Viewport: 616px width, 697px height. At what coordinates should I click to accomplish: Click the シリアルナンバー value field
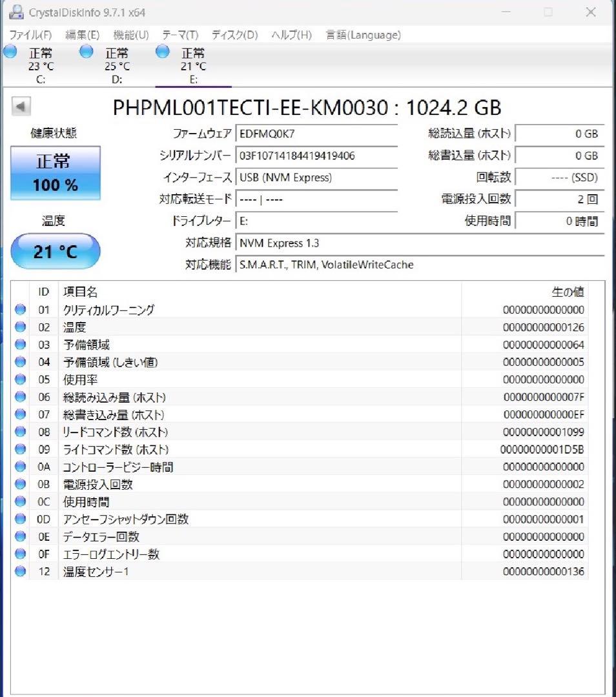pyautogui.click(x=316, y=156)
